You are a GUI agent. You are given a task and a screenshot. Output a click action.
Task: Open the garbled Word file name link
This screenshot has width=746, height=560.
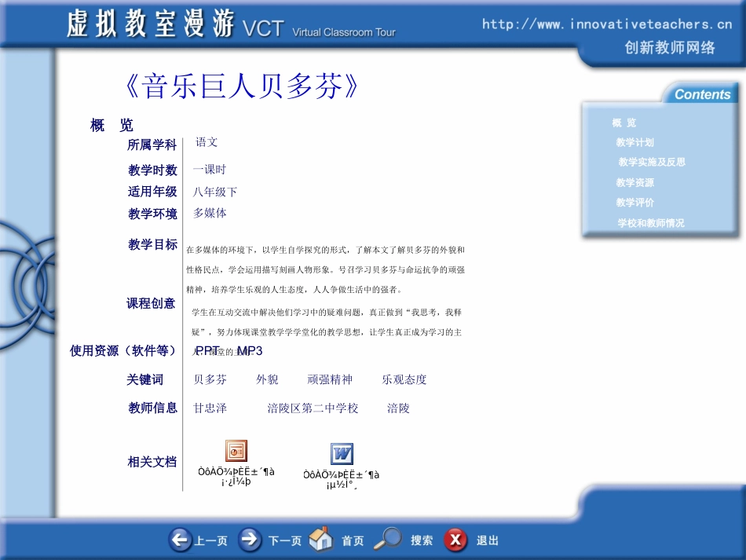click(x=341, y=479)
